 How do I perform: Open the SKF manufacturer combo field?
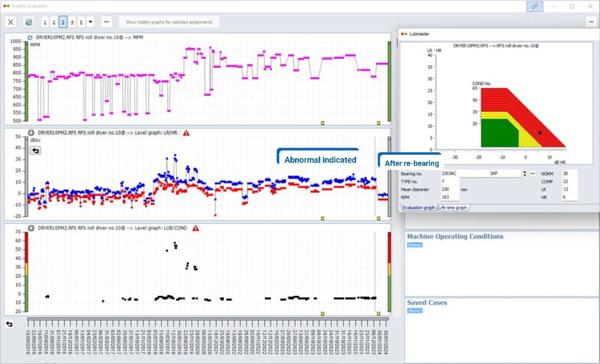[x=505, y=173]
